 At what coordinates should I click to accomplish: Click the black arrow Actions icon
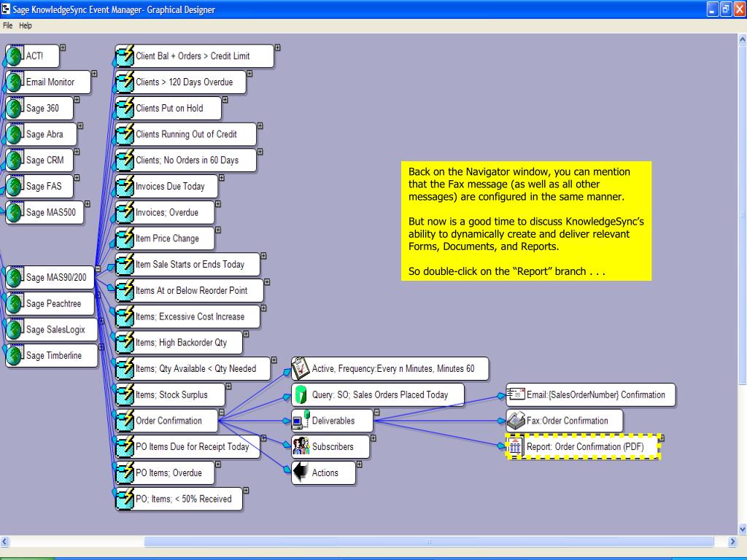coord(301,472)
